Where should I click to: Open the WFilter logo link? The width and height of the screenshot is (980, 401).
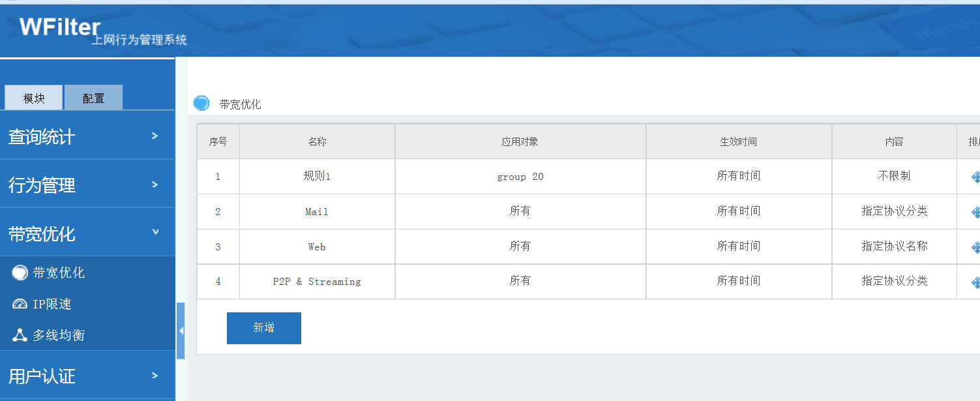click(x=60, y=27)
